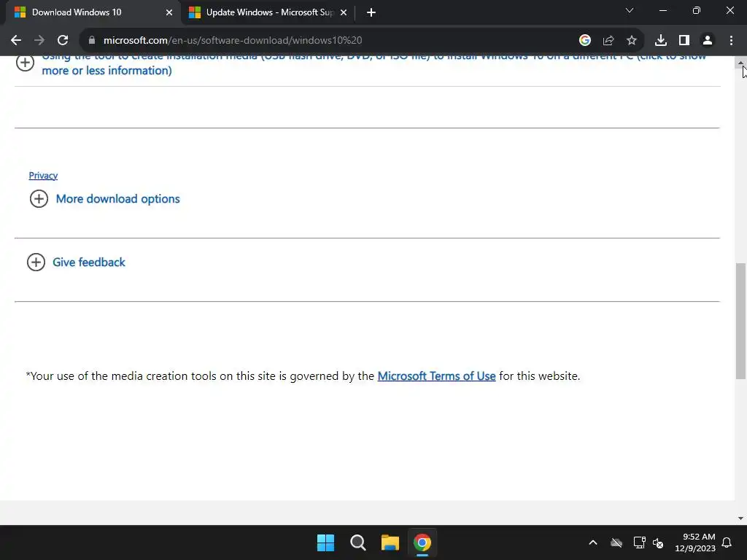Close the Download Windows 10 tab
The height and width of the screenshot is (560, 747).
(x=169, y=12)
